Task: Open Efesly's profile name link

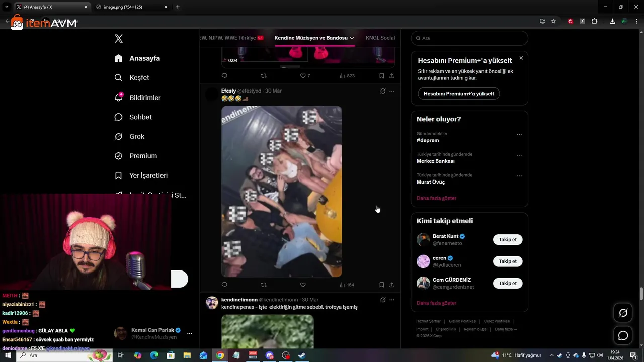Action: click(x=229, y=91)
